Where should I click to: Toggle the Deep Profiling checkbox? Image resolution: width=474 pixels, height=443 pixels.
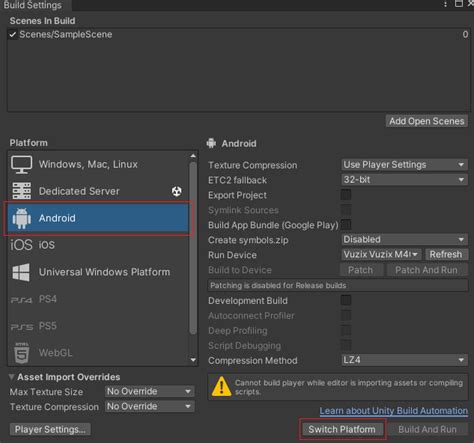(x=346, y=330)
